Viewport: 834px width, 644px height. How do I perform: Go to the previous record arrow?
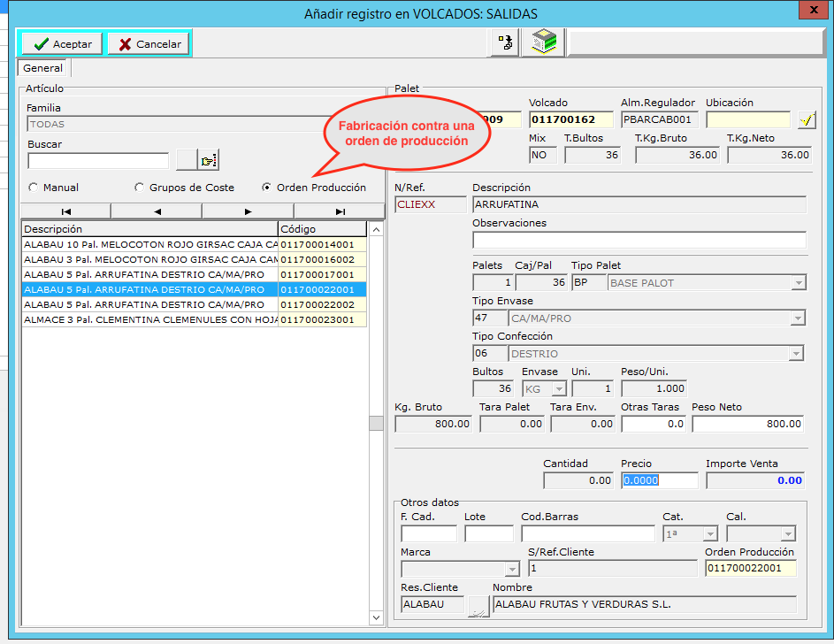coord(157,211)
